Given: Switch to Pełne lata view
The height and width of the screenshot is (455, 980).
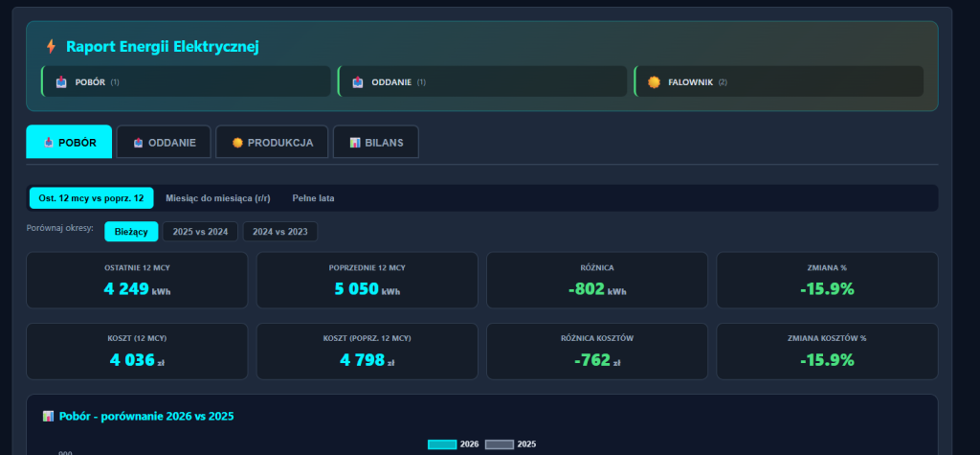Looking at the screenshot, I should click(x=313, y=198).
